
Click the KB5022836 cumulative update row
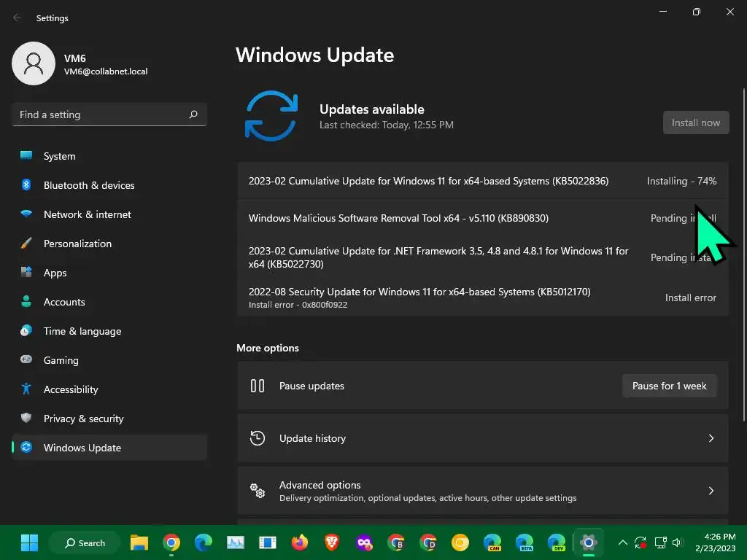483,181
